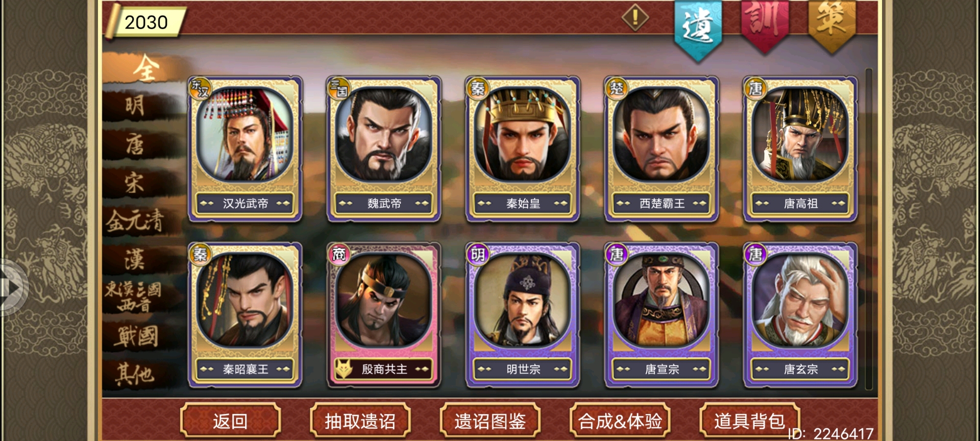The width and height of the screenshot is (980, 441).
Task: Expand the left edge arrow handle
Action: pyautogui.click(x=12, y=288)
